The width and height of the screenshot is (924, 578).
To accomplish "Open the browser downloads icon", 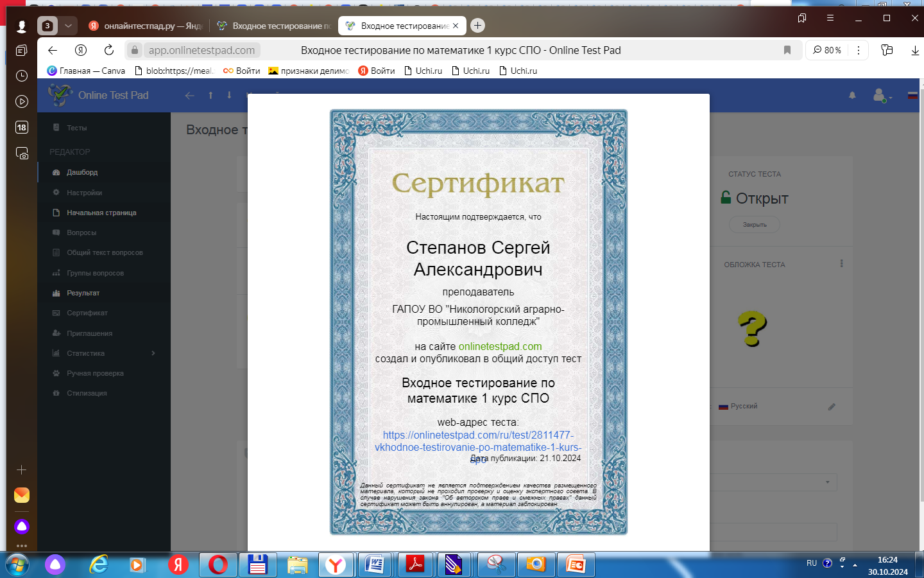I will (915, 50).
